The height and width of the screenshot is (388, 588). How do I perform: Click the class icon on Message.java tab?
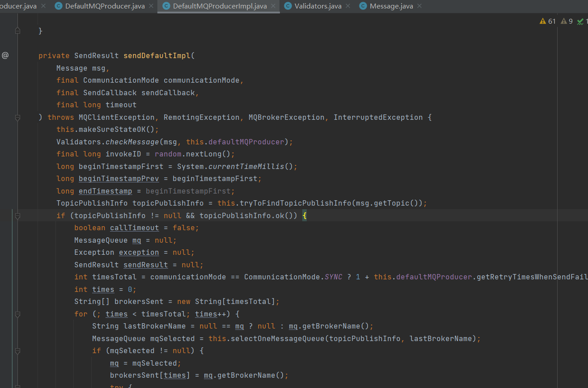point(363,6)
